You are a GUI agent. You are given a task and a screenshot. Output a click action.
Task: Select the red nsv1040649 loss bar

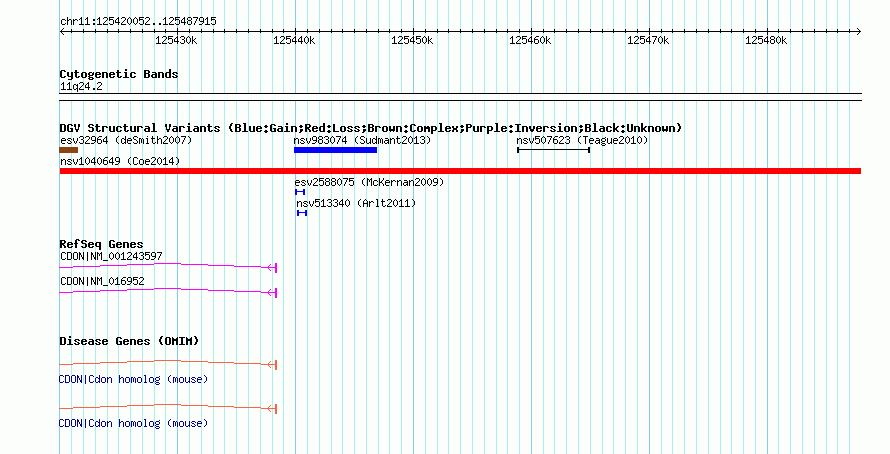[x=460, y=171]
